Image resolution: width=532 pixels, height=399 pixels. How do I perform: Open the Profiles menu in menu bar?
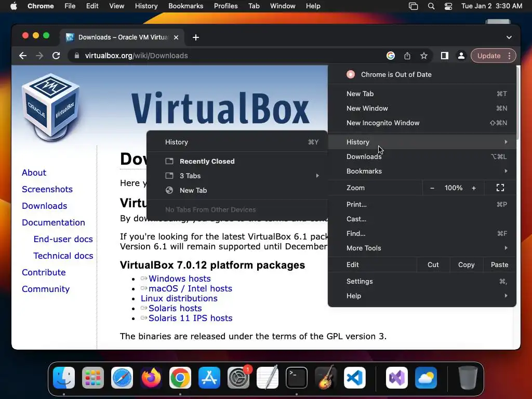point(225,6)
